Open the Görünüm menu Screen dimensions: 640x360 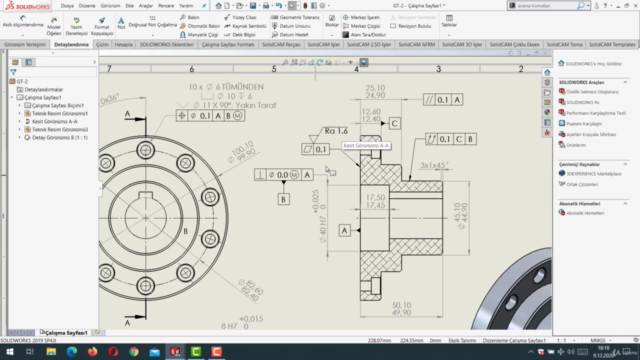[110, 6]
